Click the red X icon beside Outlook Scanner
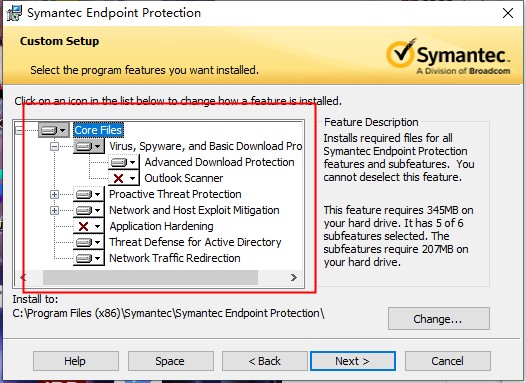Screen dimensions: 526x383 (124, 178)
